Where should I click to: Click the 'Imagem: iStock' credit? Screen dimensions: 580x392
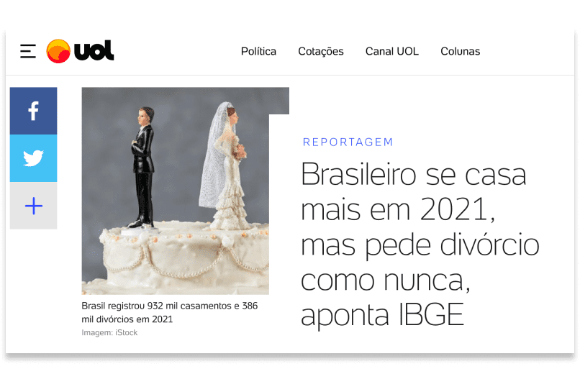(x=109, y=332)
